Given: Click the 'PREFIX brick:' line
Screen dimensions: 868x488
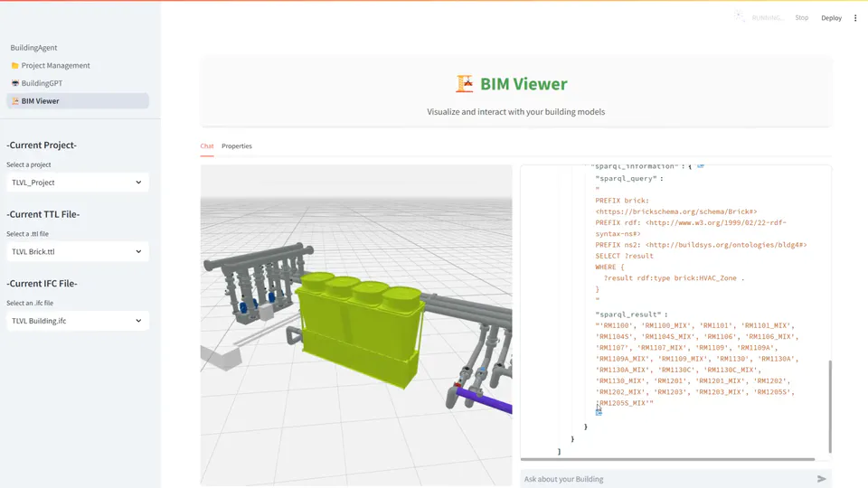Looking at the screenshot, I should coord(622,201).
